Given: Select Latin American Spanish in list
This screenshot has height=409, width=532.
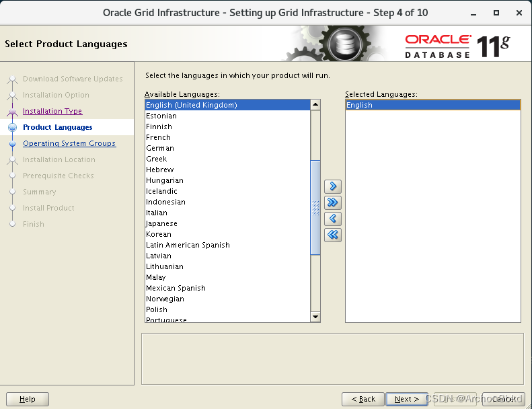Looking at the screenshot, I should 227,245.
